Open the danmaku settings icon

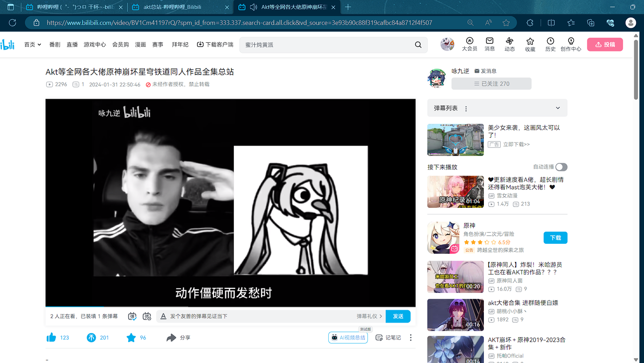[x=147, y=316]
